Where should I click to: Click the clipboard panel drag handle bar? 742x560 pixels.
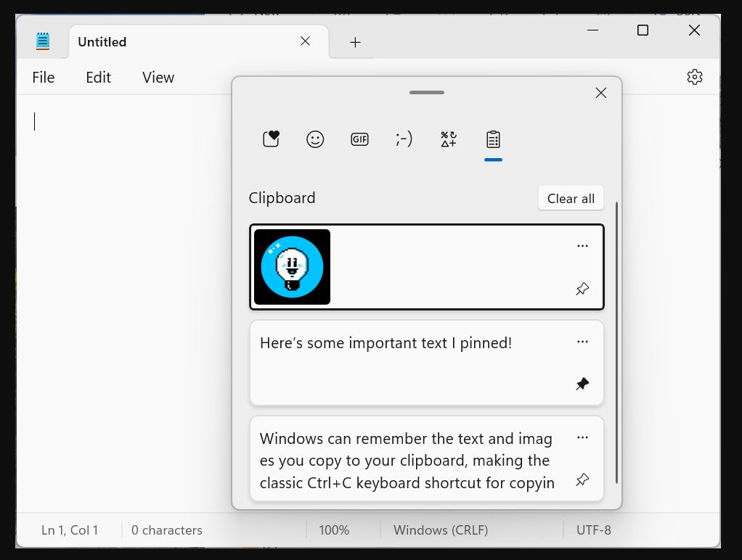[427, 92]
